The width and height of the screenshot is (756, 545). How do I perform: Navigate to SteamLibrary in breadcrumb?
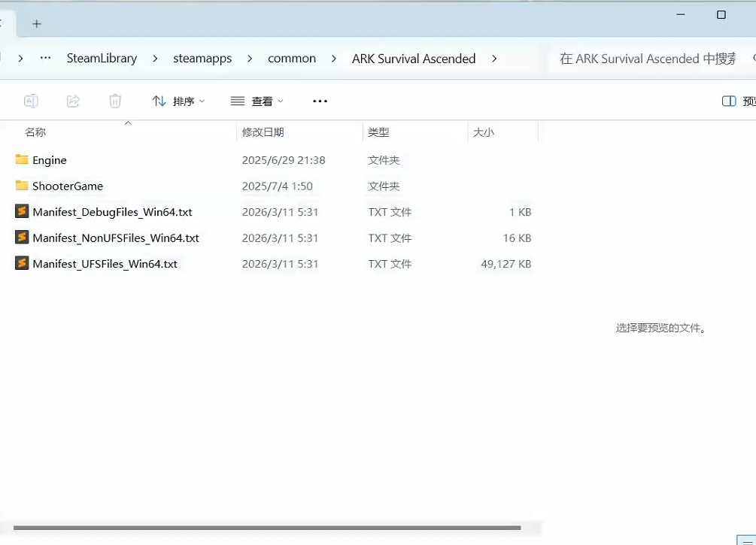pos(102,59)
